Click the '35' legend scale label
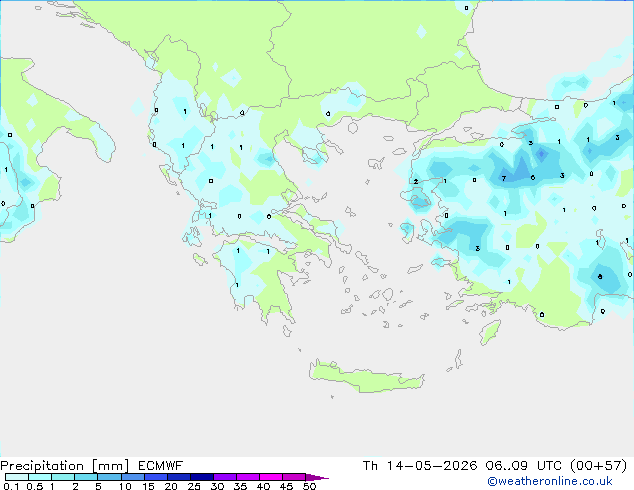The width and height of the screenshot is (634, 490). pyautogui.click(x=240, y=486)
